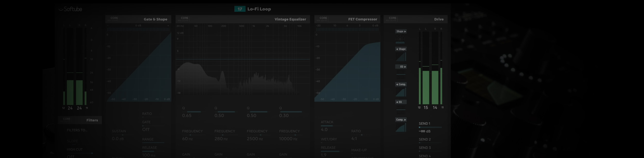
Task: Toggle the 'EQ ▶' routing button
Action: pos(401,67)
